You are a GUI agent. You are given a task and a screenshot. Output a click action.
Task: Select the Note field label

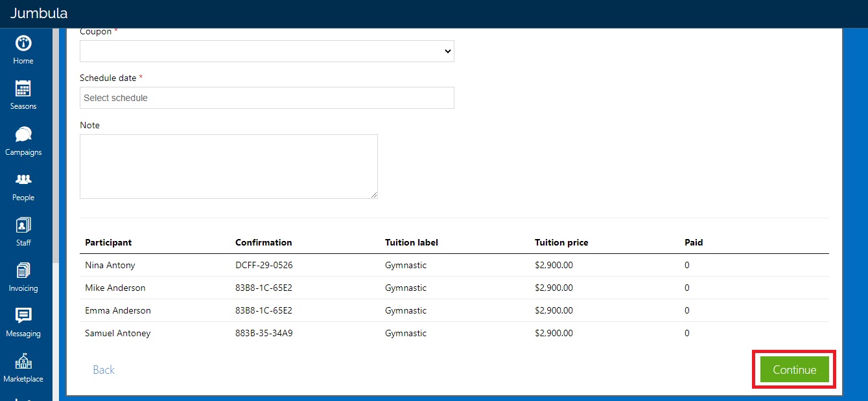point(89,125)
